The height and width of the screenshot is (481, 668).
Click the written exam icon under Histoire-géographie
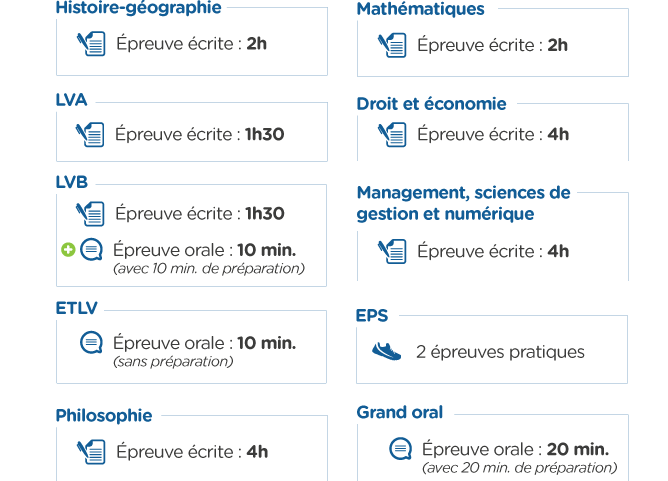pyautogui.click(x=91, y=43)
